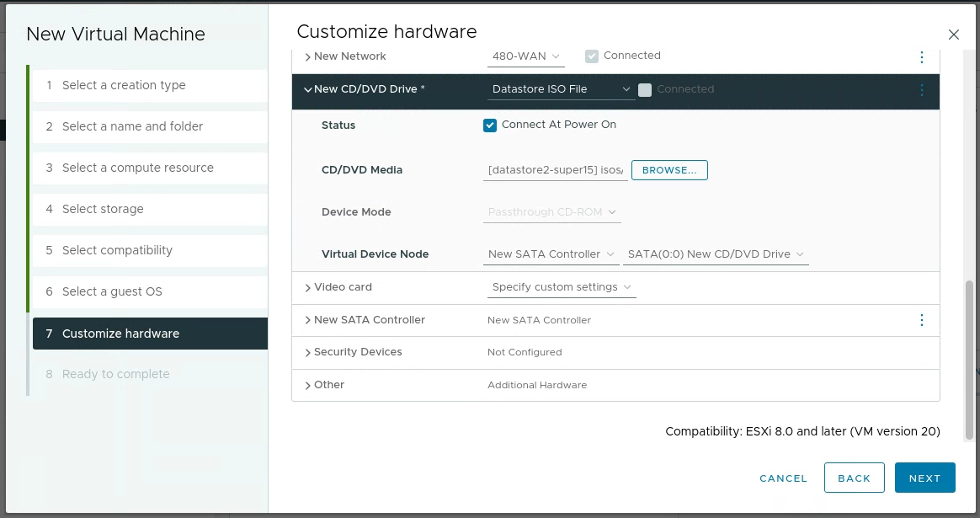Screen dimensions: 980x518
Task: Click the hardware list vertical scrollbar
Action: click(x=969, y=360)
